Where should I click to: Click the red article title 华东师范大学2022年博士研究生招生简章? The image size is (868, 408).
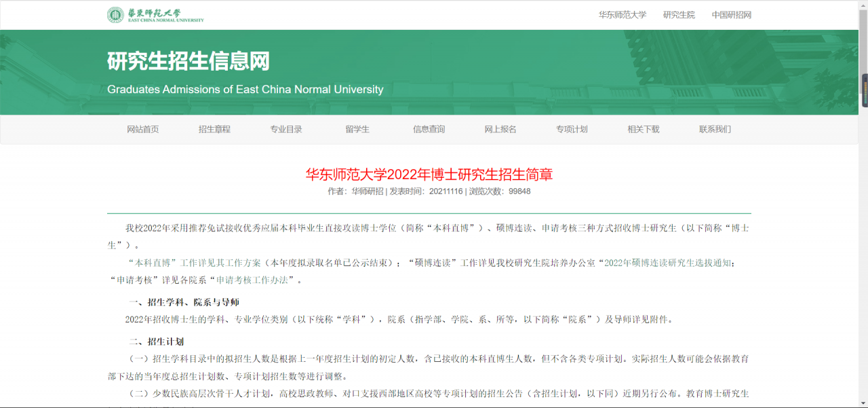tap(429, 174)
